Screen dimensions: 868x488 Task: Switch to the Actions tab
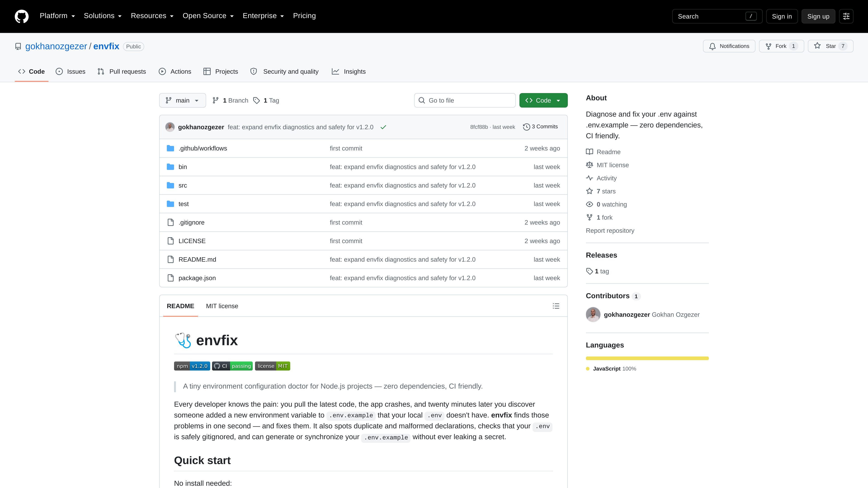(175, 71)
